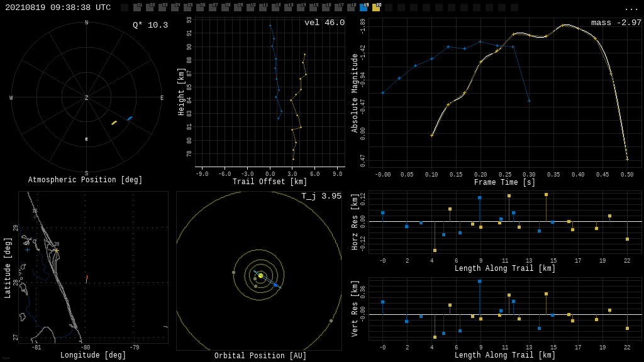
Task: Click the Z zenith marker on sky plot
Action: [x=87, y=98]
